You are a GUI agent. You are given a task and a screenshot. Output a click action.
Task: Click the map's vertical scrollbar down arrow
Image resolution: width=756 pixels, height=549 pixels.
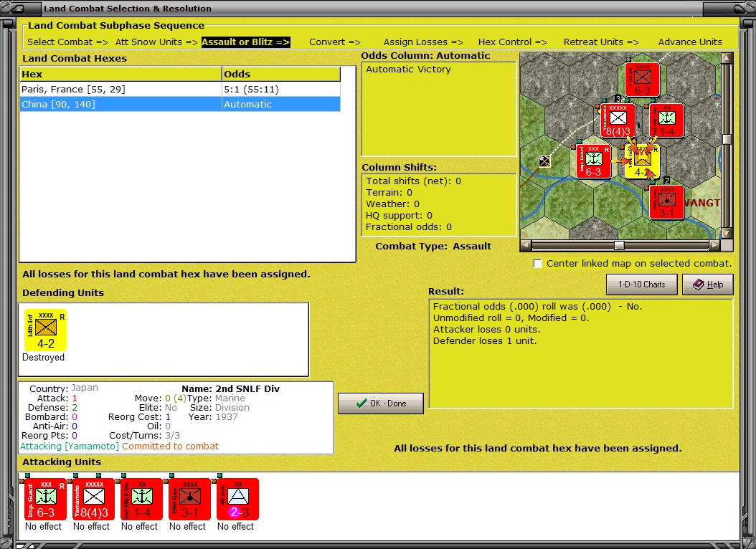(727, 233)
